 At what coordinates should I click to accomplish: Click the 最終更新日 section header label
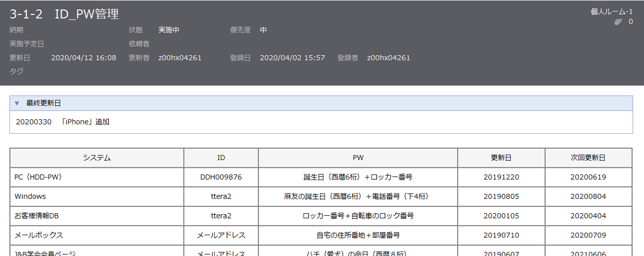43,103
